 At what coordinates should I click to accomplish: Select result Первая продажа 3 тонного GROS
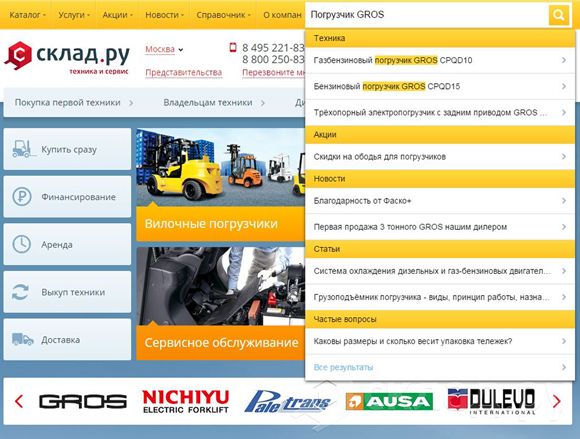[x=440, y=227]
